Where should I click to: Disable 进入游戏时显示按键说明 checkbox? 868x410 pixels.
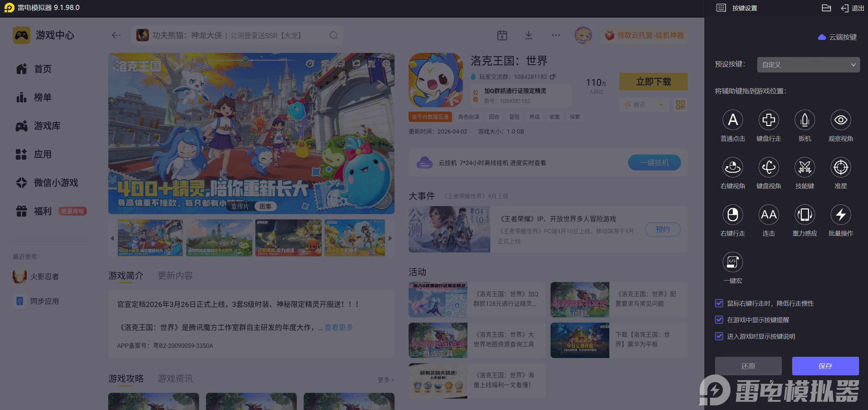(x=719, y=336)
